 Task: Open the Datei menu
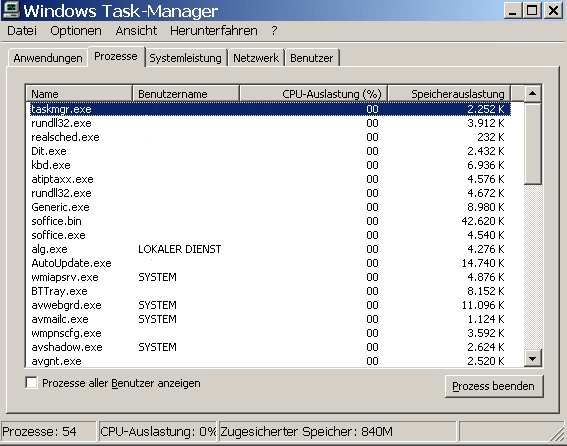[x=22, y=31]
